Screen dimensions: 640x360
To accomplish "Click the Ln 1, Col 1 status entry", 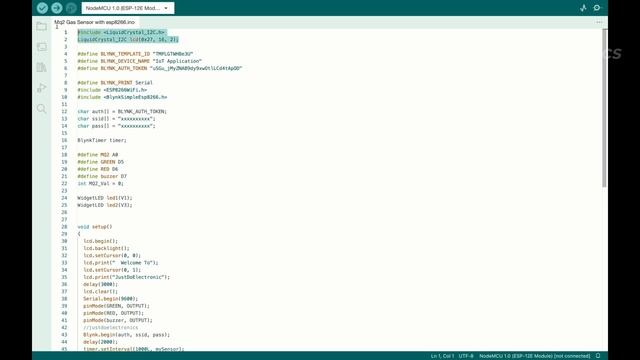I will (x=442, y=356).
